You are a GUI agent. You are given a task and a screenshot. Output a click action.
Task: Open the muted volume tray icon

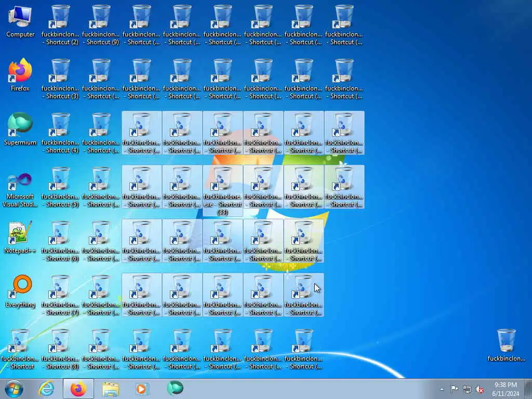(x=480, y=389)
